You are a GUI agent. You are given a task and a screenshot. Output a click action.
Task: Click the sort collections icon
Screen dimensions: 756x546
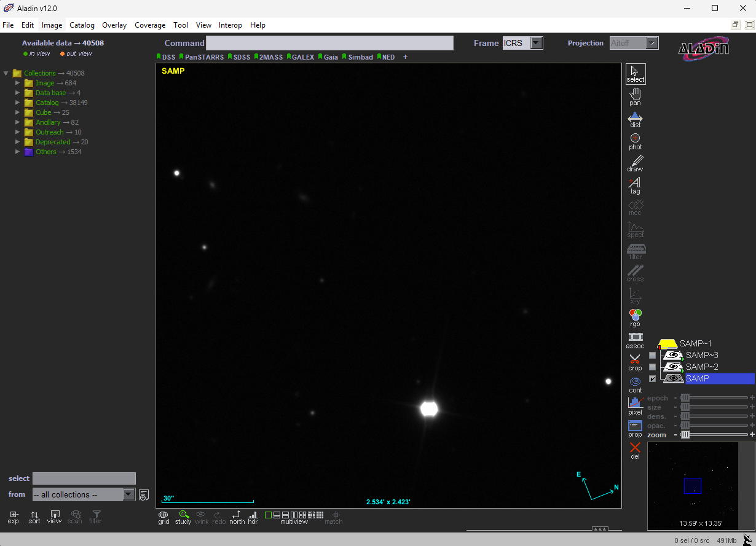34,517
